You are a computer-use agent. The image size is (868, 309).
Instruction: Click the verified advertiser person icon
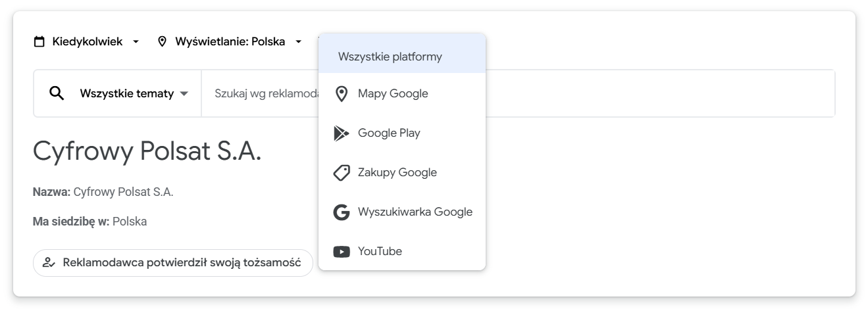coord(49,263)
